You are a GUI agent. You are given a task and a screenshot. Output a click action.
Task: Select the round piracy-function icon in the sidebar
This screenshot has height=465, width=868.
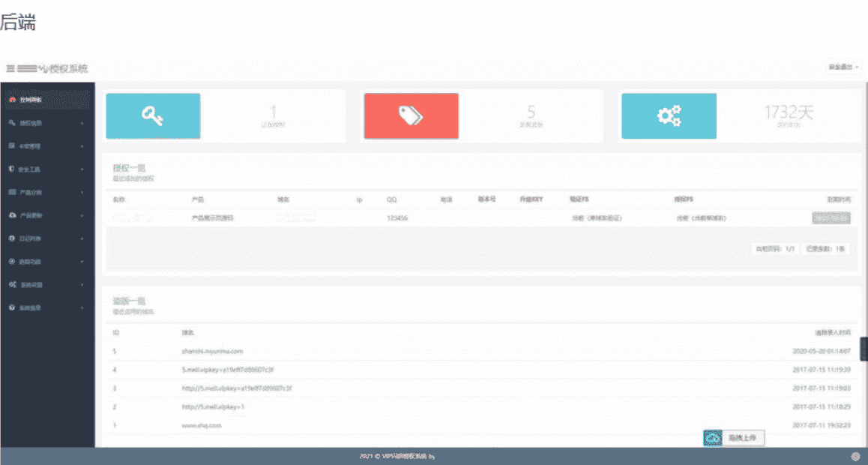(12, 261)
